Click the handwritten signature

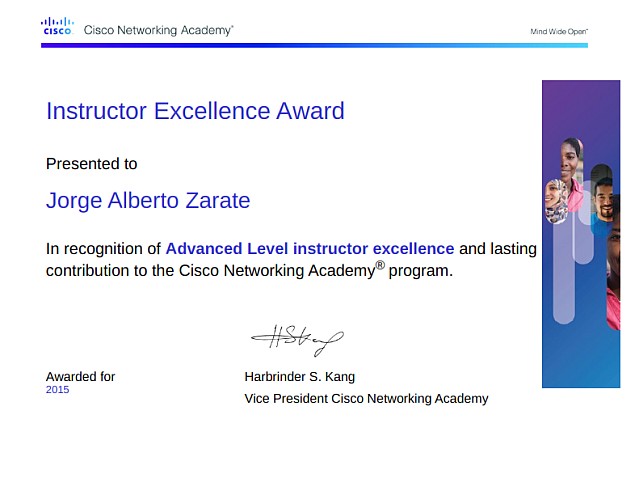click(x=297, y=340)
